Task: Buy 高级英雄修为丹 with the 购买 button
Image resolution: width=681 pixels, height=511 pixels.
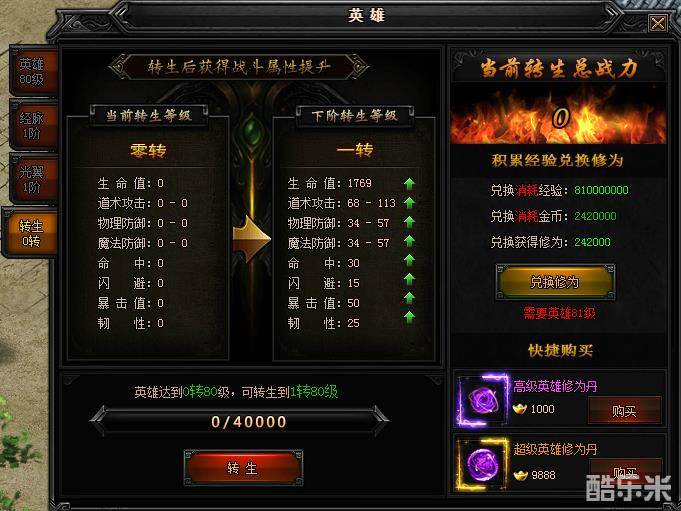Action: [x=625, y=410]
